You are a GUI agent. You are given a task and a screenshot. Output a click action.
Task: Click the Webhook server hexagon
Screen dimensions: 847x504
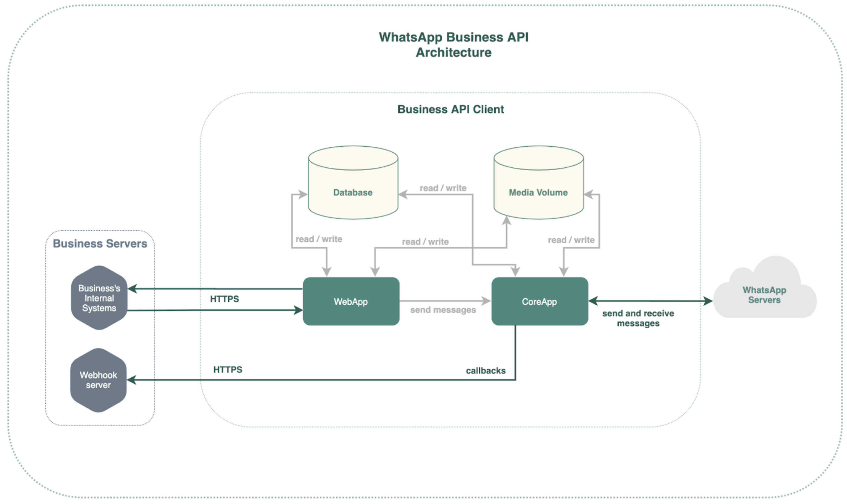coord(99,381)
